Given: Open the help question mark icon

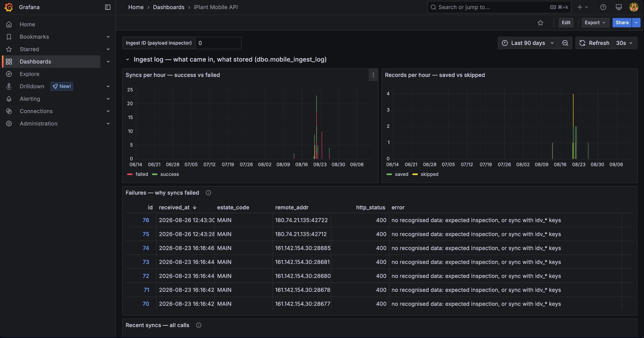Looking at the screenshot, I should coord(603,7).
